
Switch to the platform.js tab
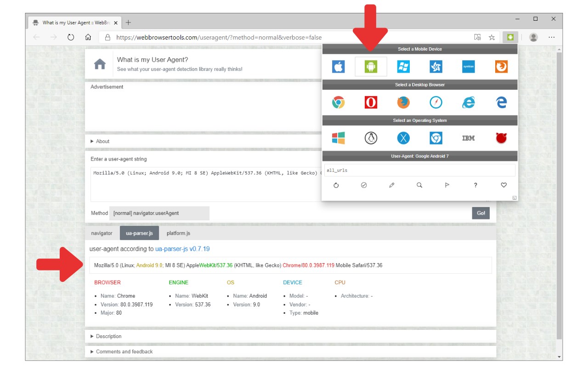(x=178, y=233)
